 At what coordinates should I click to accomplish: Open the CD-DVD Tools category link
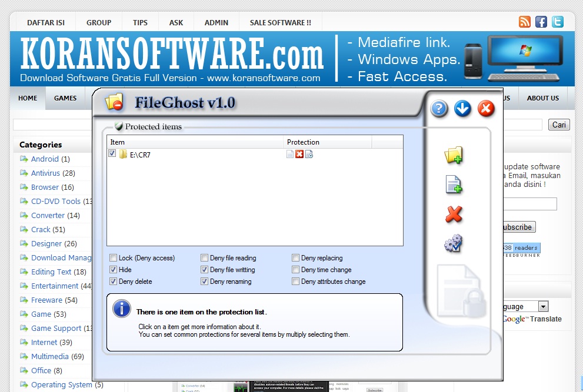point(56,202)
